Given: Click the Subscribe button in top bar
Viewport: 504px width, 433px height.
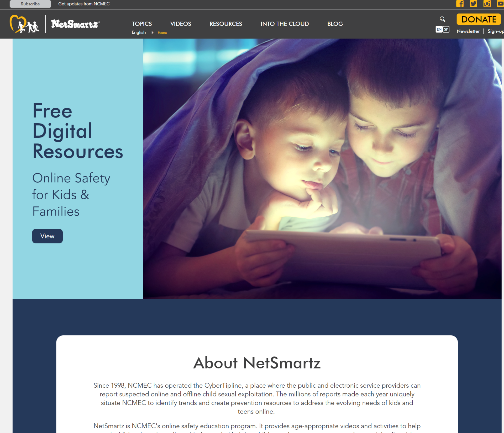Looking at the screenshot, I should [30, 4].
